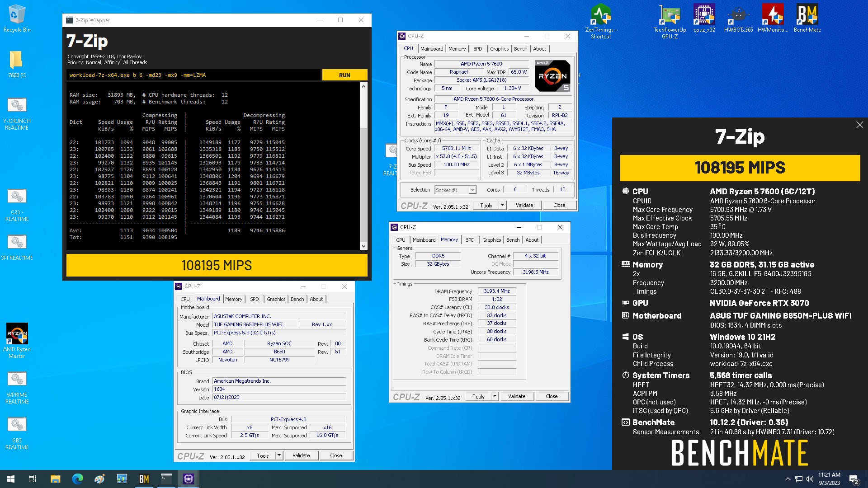The height and width of the screenshot is (488, 868).
Task: Switch to 7-Zip console taskbar button
Action: pyautogui.click(x=166, y=479)
